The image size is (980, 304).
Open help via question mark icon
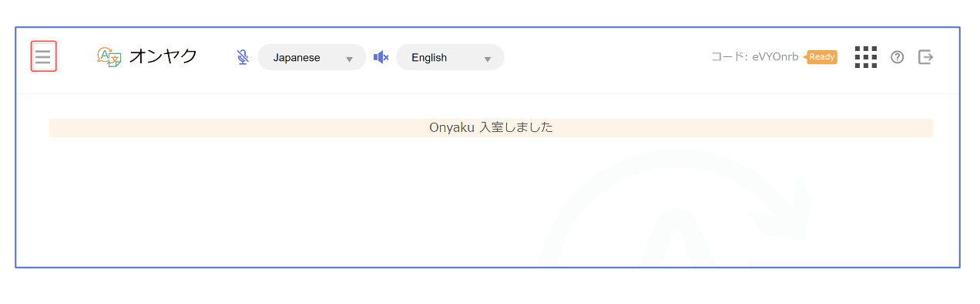coord(897,57)
